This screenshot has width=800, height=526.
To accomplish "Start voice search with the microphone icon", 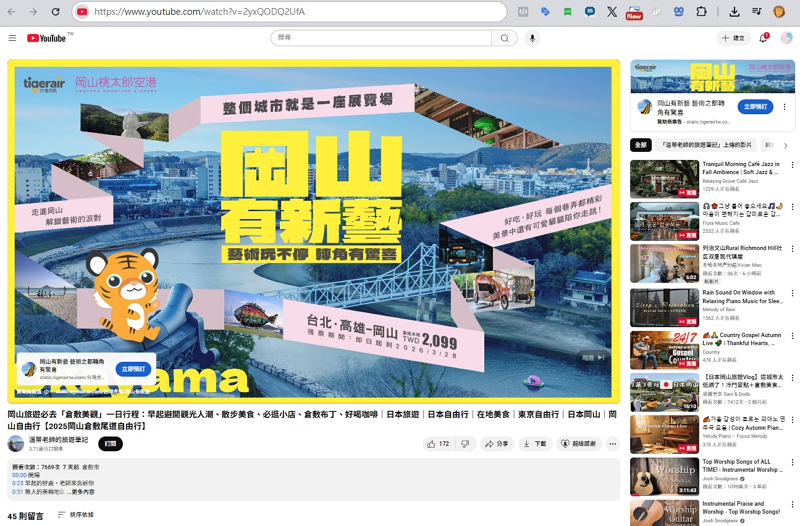I will [532, 38].
